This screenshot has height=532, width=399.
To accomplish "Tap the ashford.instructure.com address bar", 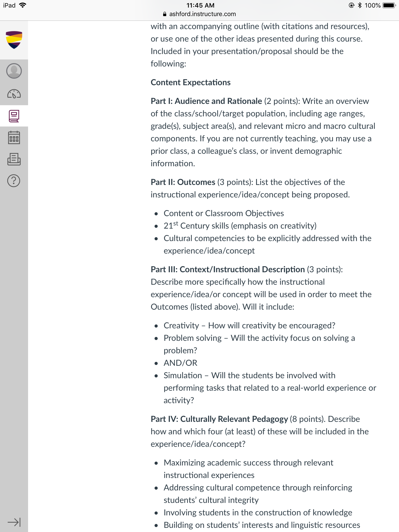I will coord(199,14).
